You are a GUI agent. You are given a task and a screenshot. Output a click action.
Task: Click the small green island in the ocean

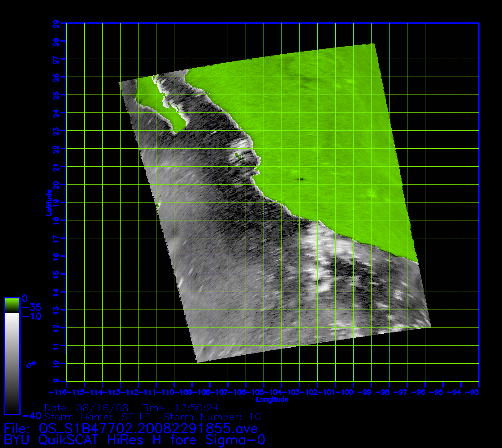click(x=237, y=156)
